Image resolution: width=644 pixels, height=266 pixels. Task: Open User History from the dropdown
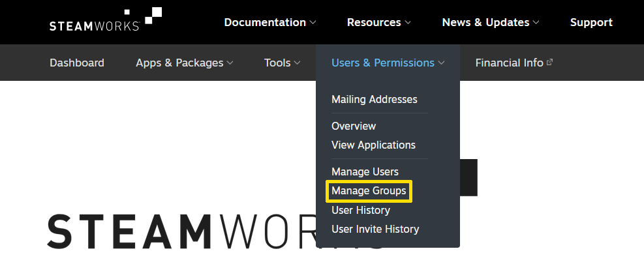361,210
